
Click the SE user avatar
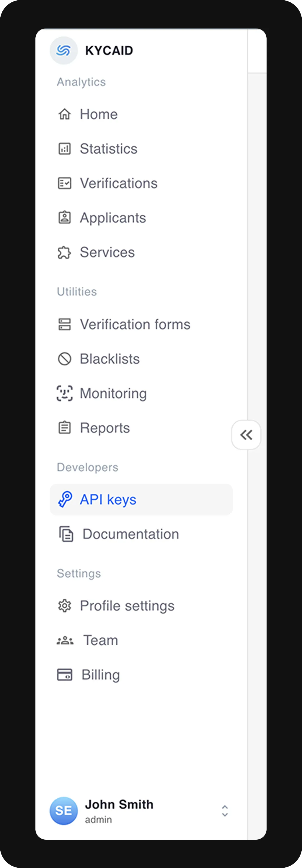(64, 810)
